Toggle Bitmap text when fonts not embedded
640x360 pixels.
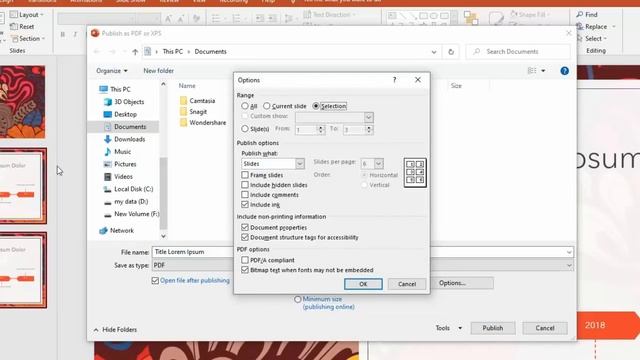pos(245,270)
